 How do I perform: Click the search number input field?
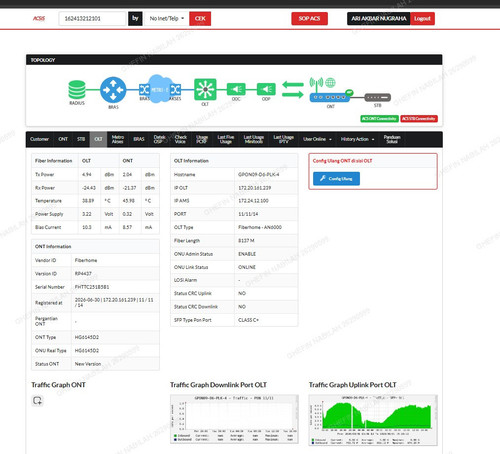point(92,18)
